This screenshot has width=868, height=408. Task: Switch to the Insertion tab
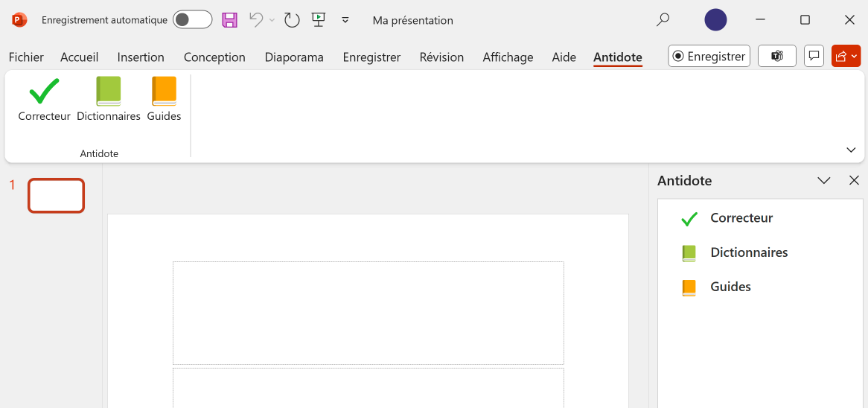(x=141, y=57)
